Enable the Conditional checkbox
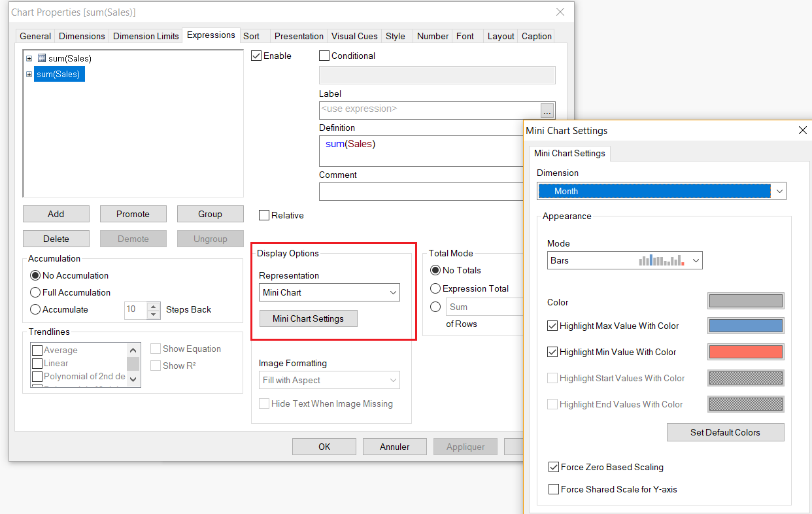 click(x=324, y=56)
